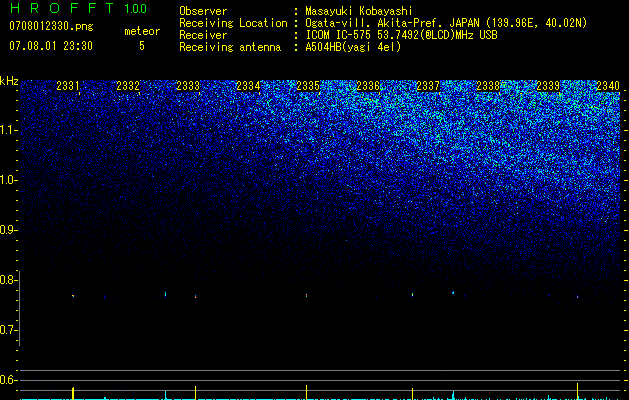629x400 pixels.
Task: Select the file name 0708012330.png
Action: (x=51, y=27)
